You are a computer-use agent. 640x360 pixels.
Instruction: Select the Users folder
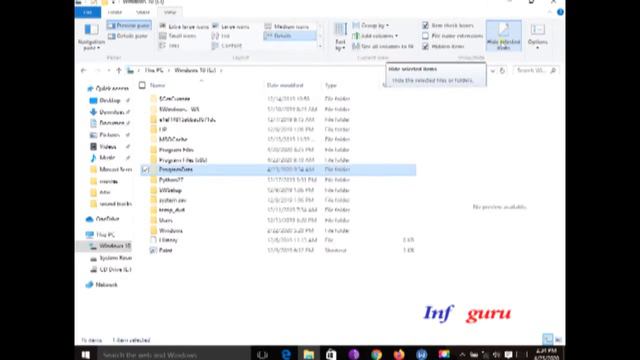coord(165,220)
